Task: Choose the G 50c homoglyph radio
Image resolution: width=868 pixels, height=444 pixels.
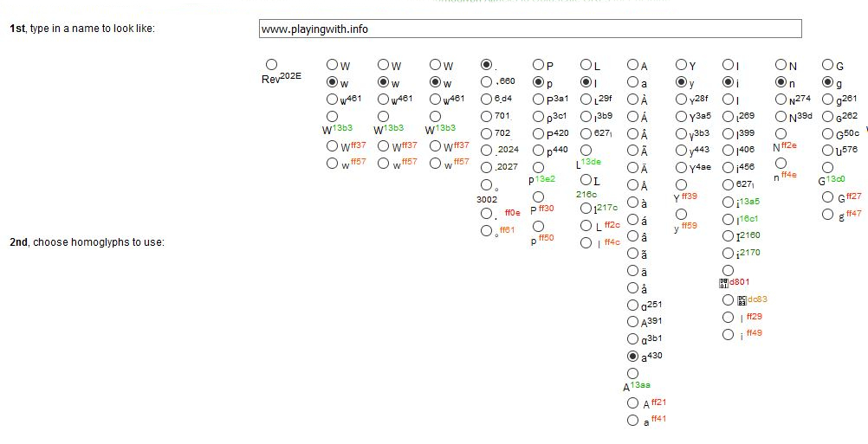Action: (x=827, y=133)
